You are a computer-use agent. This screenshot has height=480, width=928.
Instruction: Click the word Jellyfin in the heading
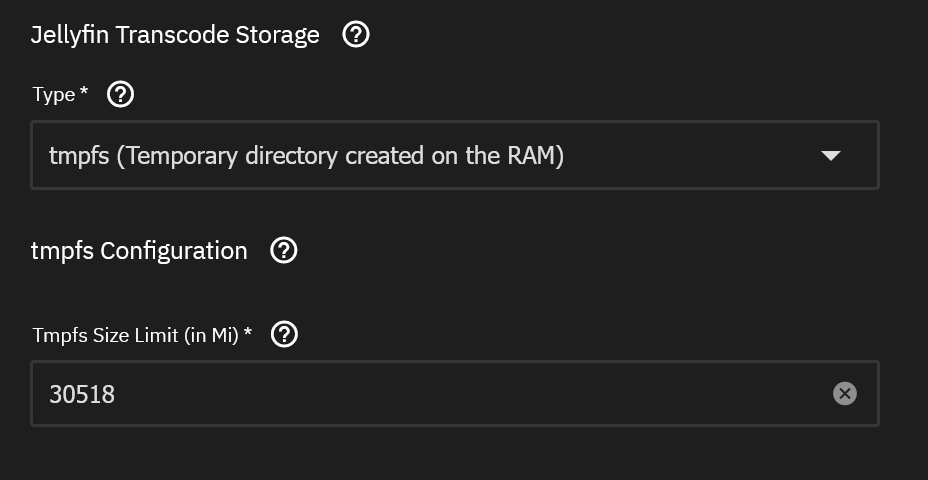(70, 35)
